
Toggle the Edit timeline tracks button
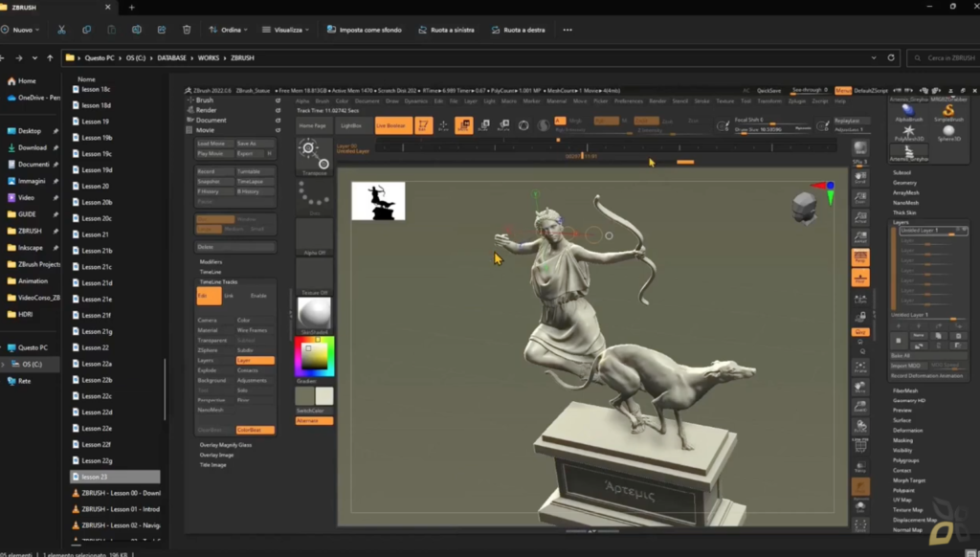coord(209,296)
